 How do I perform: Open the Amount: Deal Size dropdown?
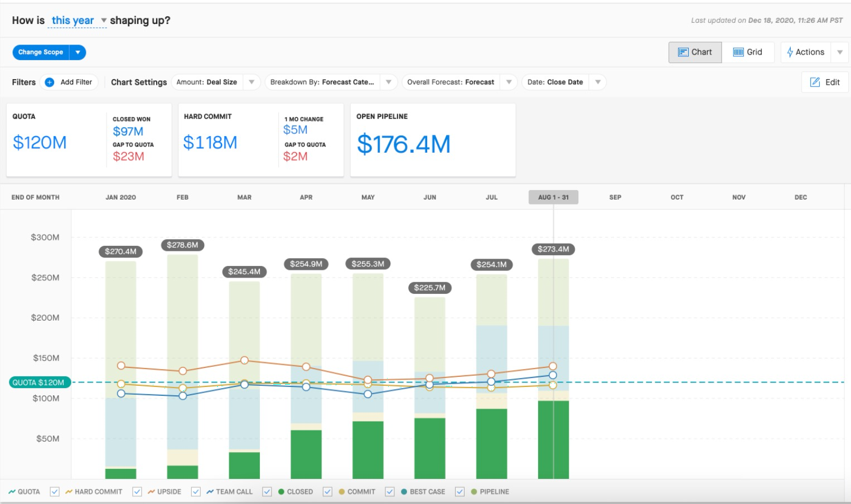[252, 82]
